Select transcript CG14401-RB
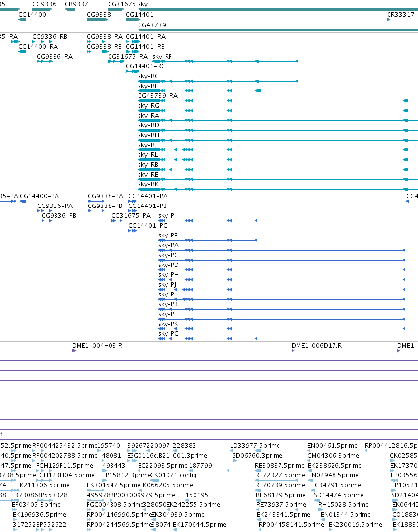Viewport: 418px width, 532px height. click(145, 47)
